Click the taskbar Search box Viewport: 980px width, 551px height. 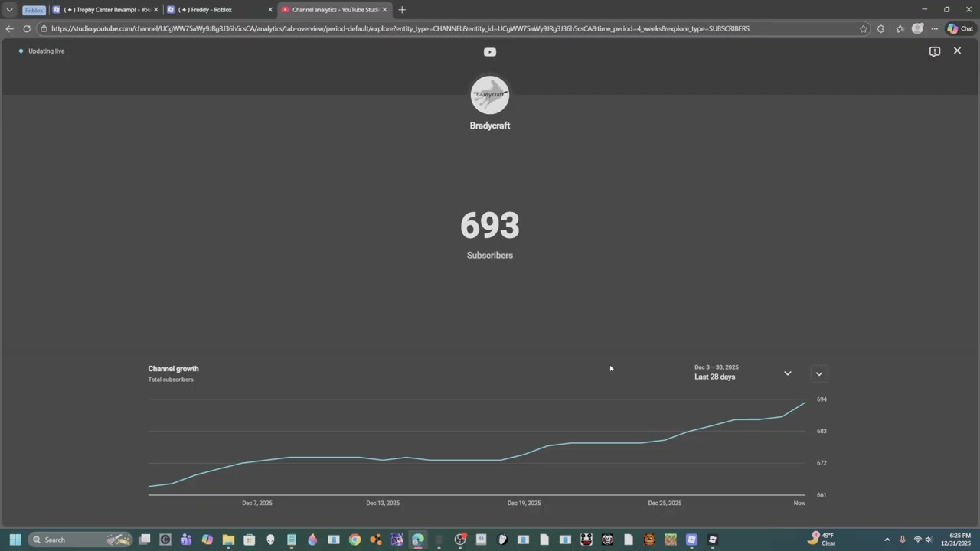click(81, 540)
